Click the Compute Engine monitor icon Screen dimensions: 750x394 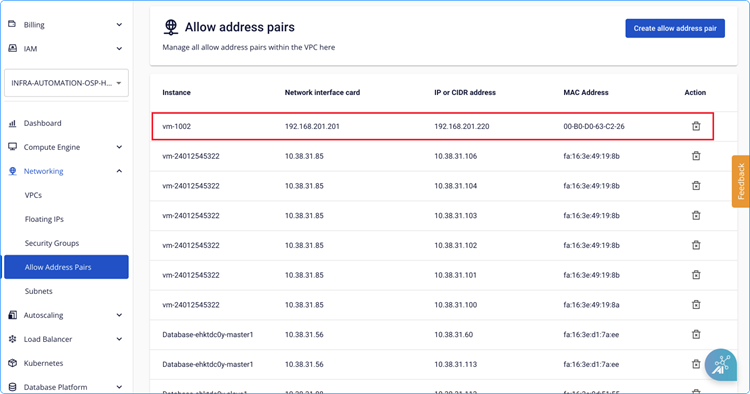12,147
